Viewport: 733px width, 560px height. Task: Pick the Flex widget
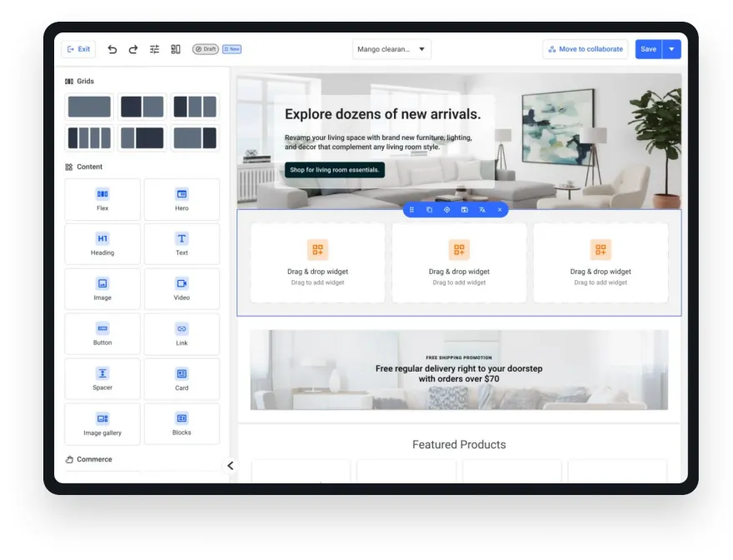(102, 200)
